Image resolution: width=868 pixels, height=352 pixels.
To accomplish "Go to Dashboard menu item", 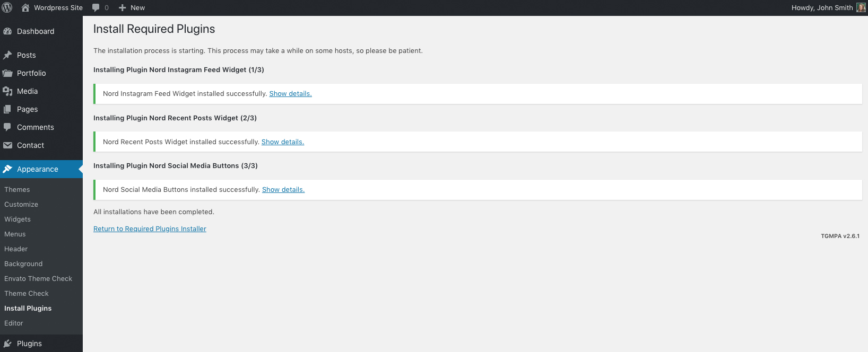I will (x=36, y=31).
